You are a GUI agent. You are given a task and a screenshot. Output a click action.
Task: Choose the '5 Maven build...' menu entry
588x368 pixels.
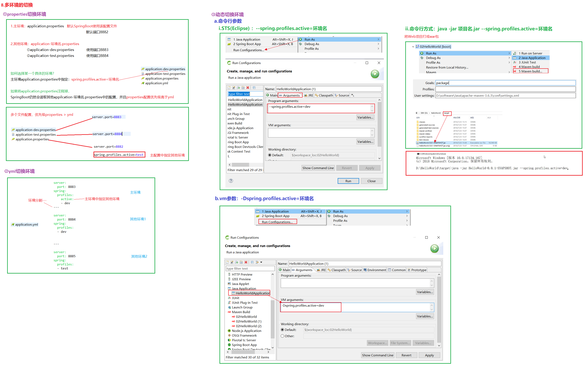(530, 71)
